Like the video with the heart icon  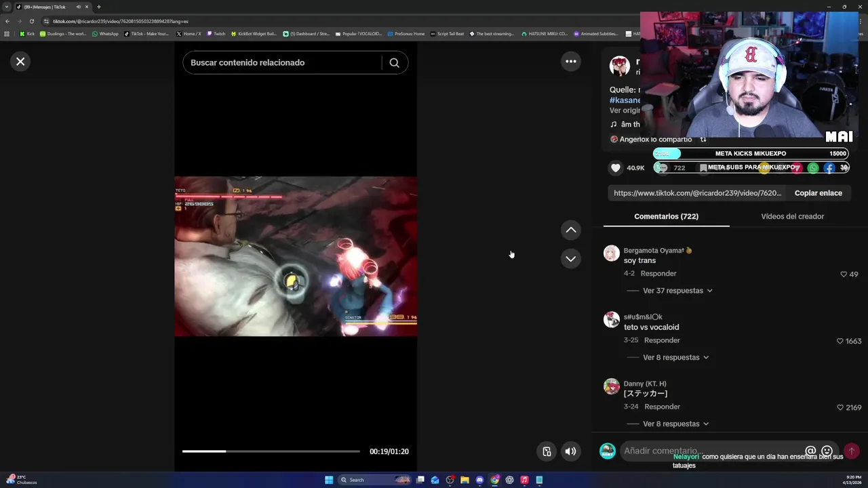[616, 167]
